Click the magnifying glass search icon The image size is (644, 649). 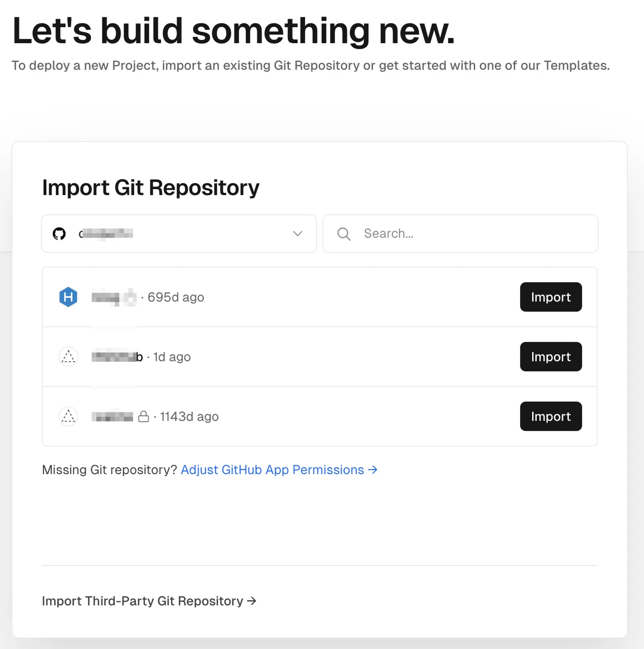pyautogui.click(x=344, y=234)
